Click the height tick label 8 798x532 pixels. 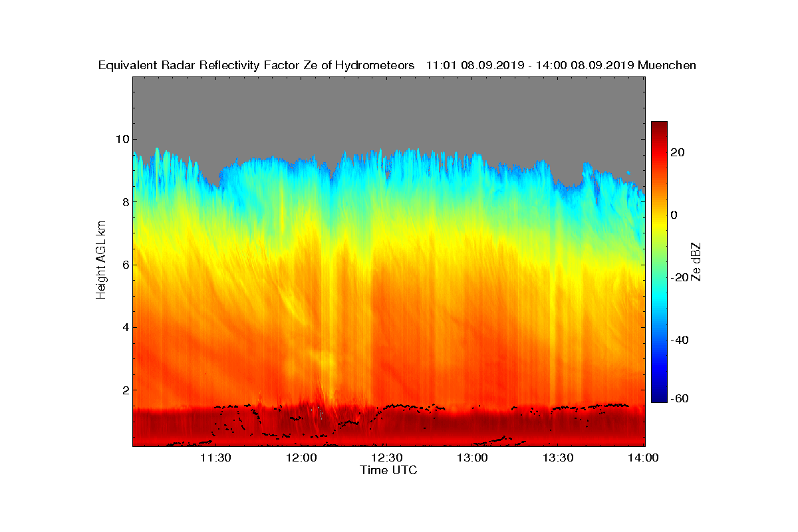pos(124,201)
